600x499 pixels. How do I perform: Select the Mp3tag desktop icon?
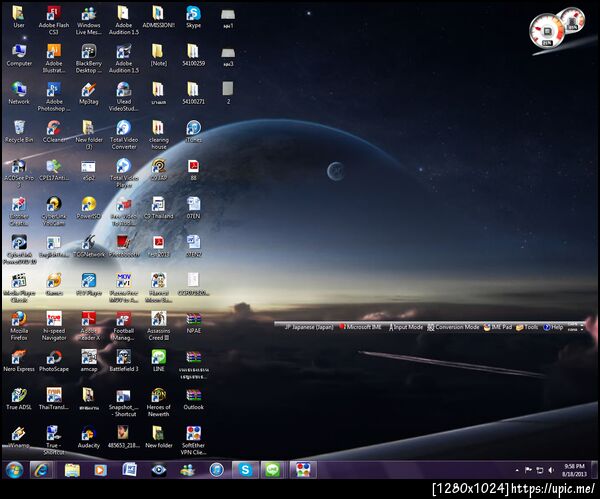click(89, 93)
